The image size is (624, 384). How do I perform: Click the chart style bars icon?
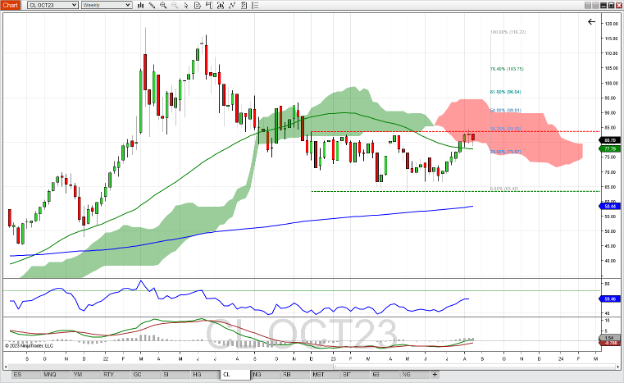pyautogui.click(x=140, y=5)
